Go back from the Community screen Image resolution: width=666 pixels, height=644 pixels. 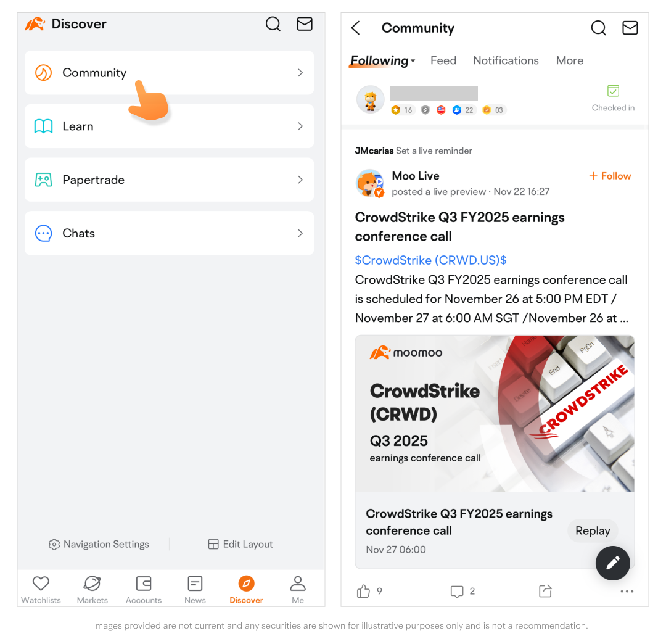coord(356,28)
